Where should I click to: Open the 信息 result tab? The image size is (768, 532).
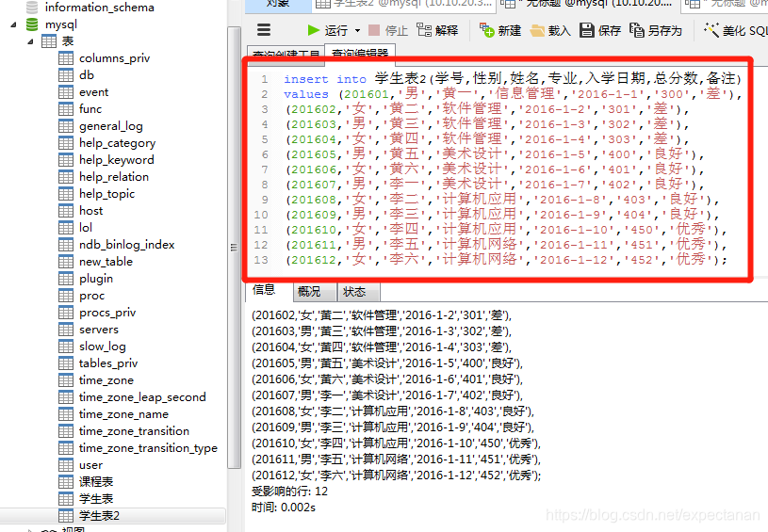click(264, 290)
